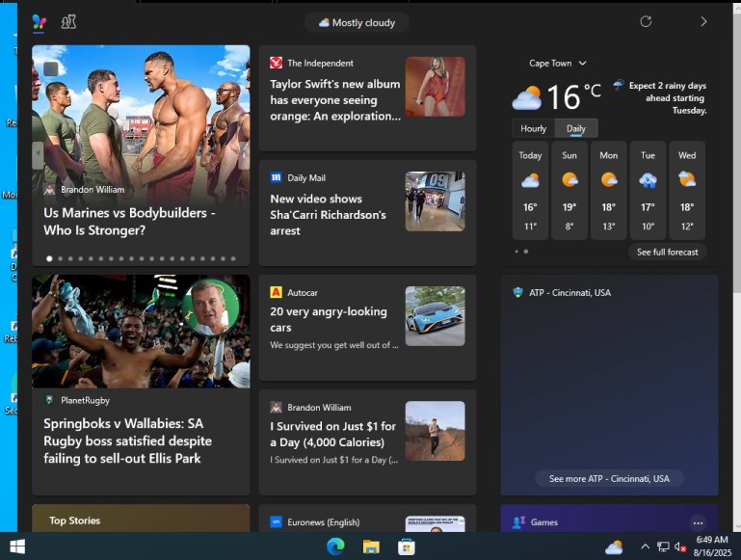Open the chess pieces Play tab icon
The image size is (741, 560).
[68, 22]
